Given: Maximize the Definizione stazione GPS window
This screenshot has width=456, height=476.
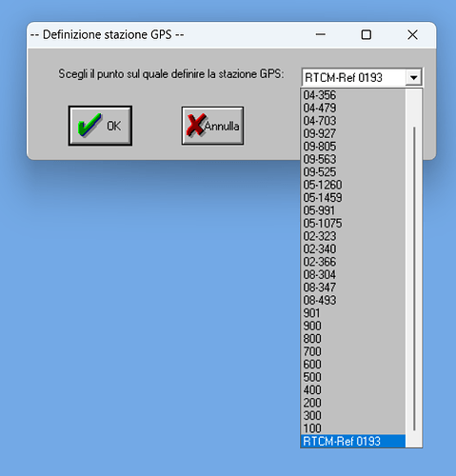Looking at the screenshot, I should tap(367, 34).
